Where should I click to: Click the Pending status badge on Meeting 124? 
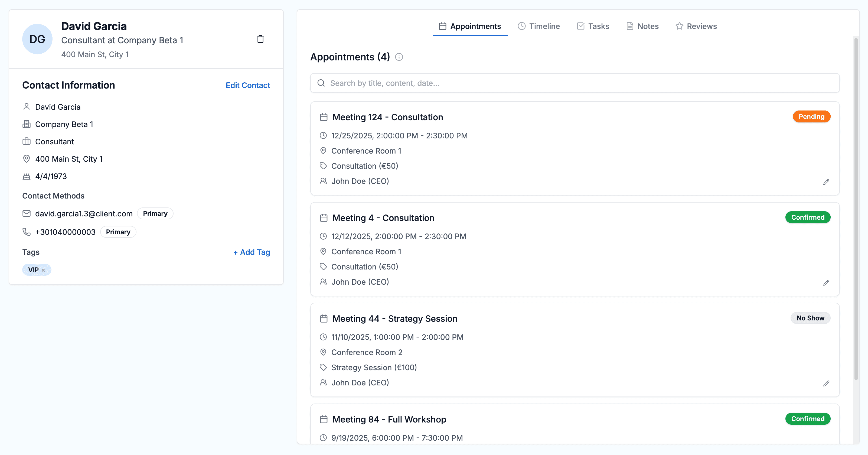coord(811,117)
